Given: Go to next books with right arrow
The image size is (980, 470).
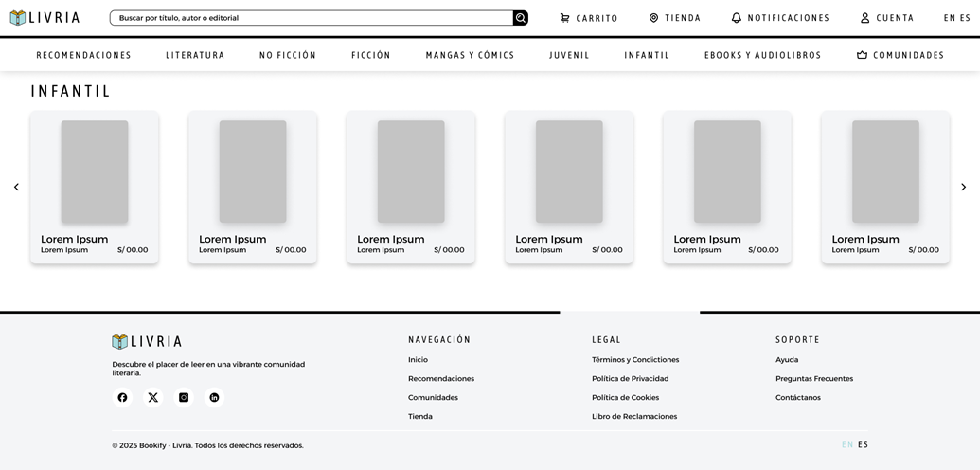Looking at the screenshot, I should point(963,187).
